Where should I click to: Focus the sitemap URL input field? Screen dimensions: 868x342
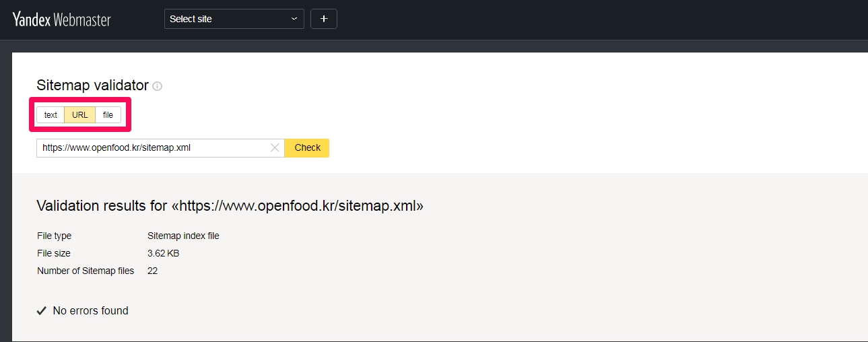click(x=152, y=148)
